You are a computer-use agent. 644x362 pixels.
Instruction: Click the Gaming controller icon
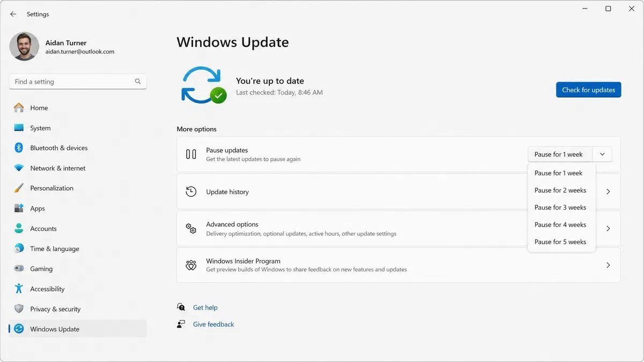[19, 269]
